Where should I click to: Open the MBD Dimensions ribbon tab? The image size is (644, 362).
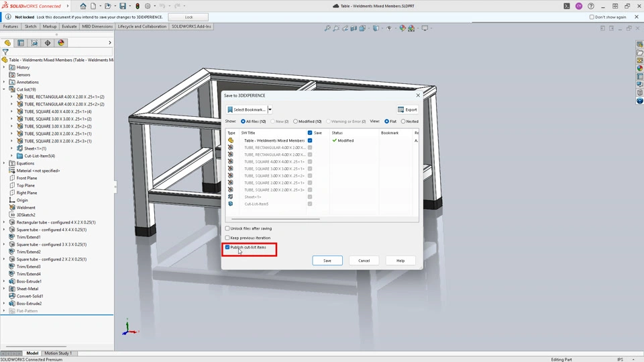click(97, 26)
